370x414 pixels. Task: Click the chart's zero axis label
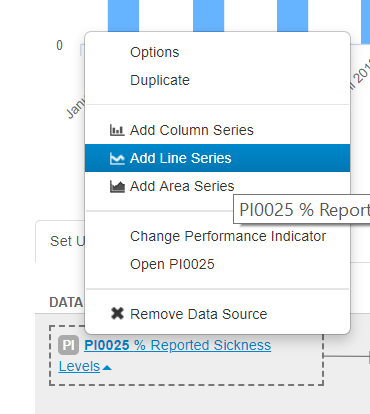(59, 45)
